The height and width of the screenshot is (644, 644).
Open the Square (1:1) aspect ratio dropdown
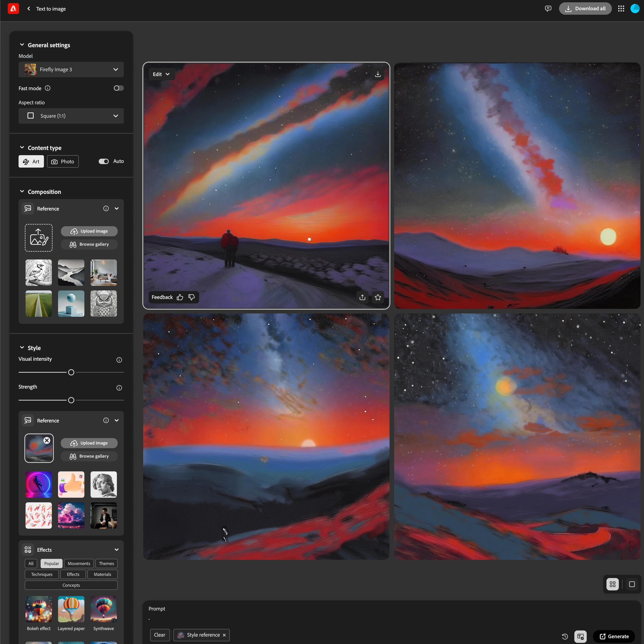pyautogui.click(x=71, y=116)
